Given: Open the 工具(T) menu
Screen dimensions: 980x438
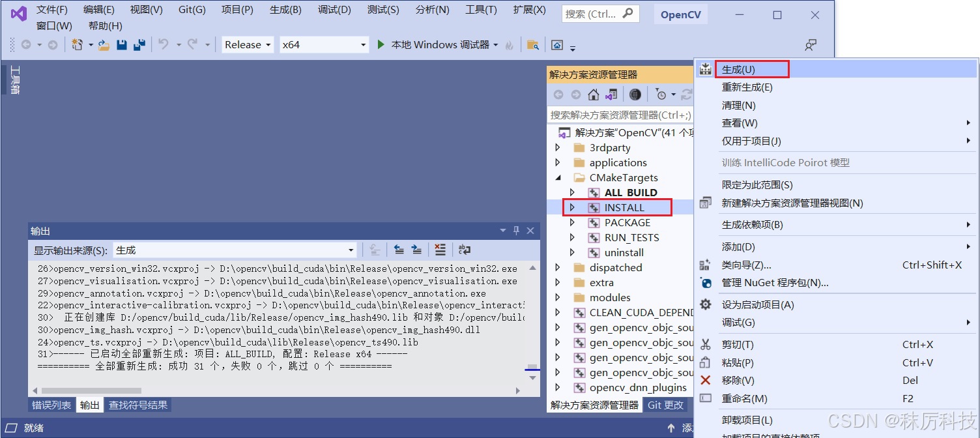Looking at the screenshot, I should point(481,10).
